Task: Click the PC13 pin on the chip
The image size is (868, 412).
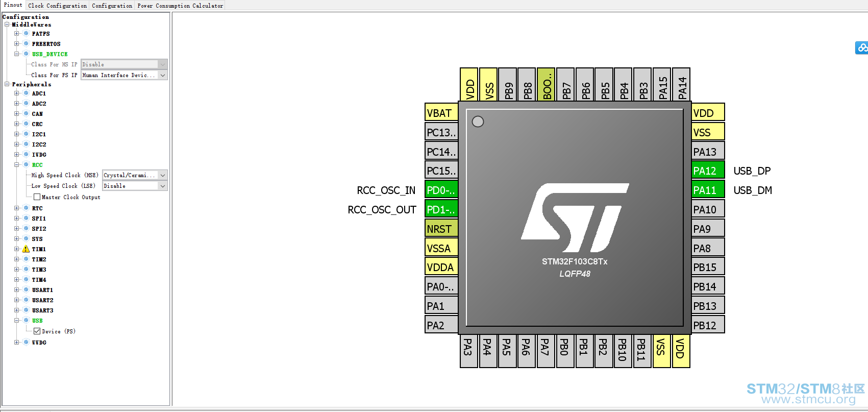Action: tap(441, 132)
